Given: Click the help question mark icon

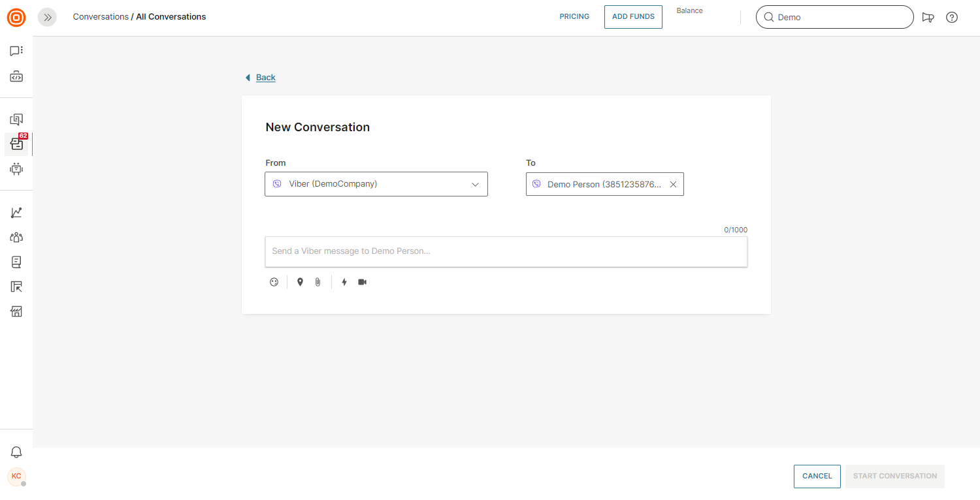Looking at the screenshot, I should coord(952,18).
